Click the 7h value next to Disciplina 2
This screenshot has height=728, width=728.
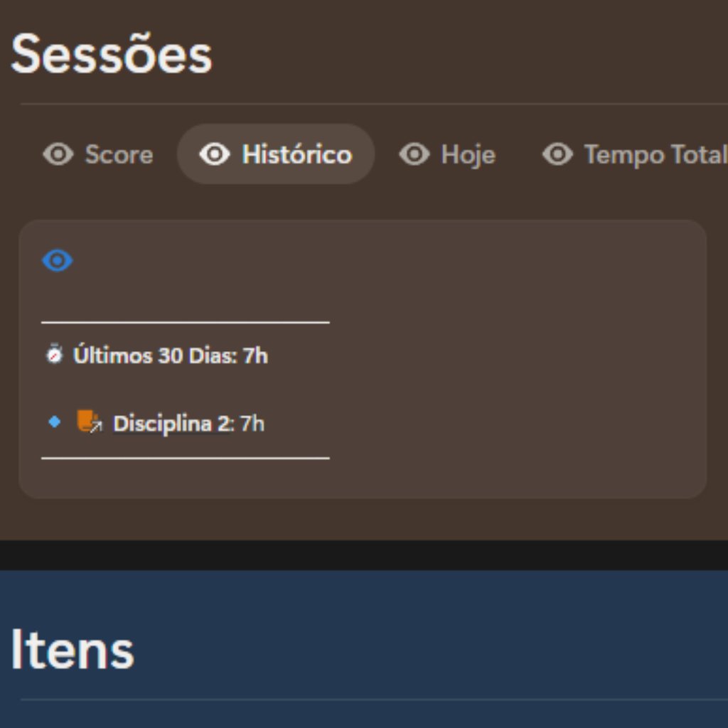252,424
